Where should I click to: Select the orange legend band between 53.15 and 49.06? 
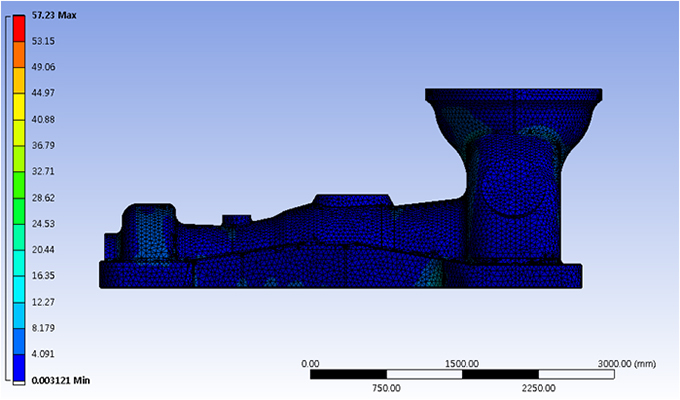(19, 55)
